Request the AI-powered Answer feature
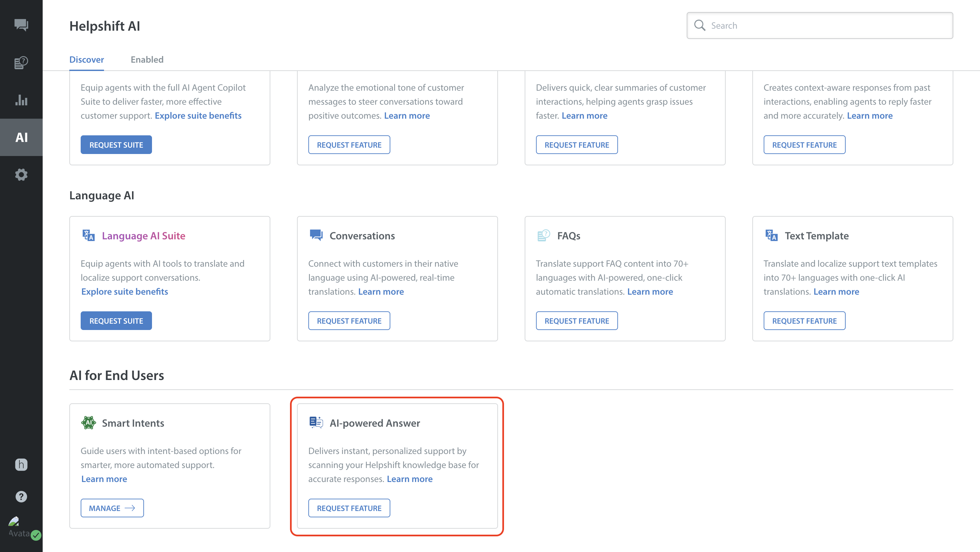Viewport: 980px width, 552px height. tap(349, 508)
